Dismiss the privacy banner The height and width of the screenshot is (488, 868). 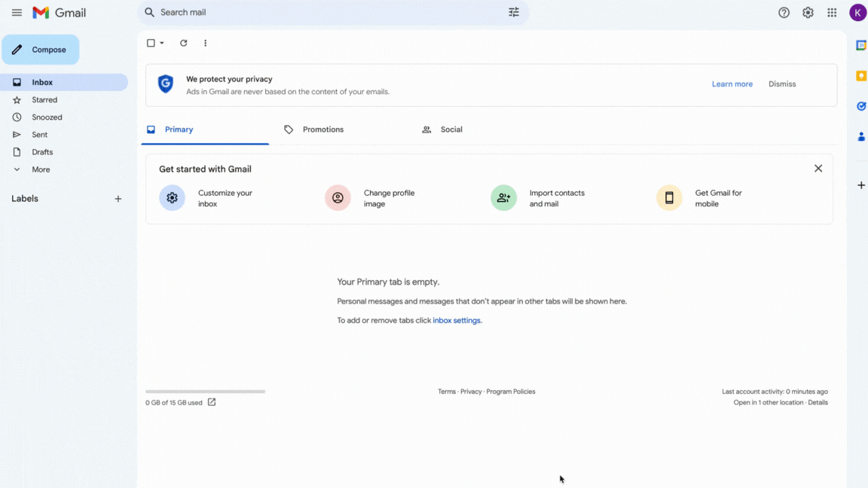[x=781, y=84]
